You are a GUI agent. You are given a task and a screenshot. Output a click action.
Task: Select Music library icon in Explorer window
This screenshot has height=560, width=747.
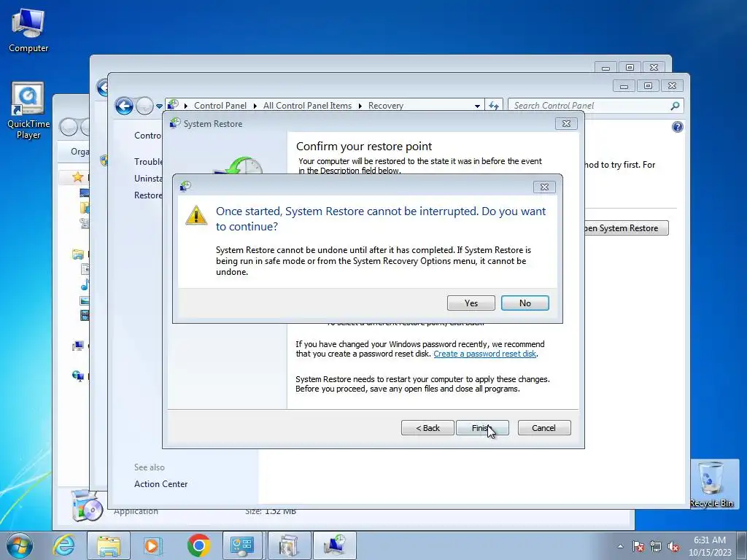85,285
